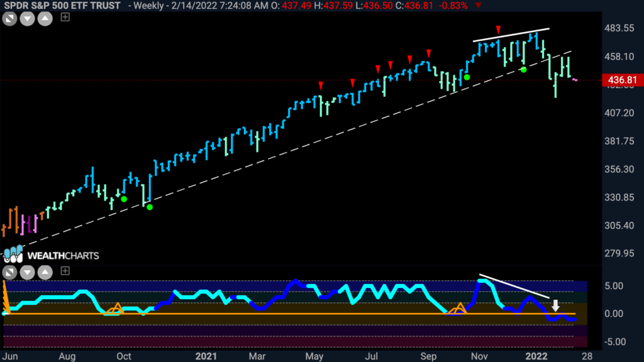Click the 330.85 price axis label
The width and height of the screenshot is (644, 362).
click(619, 197)
